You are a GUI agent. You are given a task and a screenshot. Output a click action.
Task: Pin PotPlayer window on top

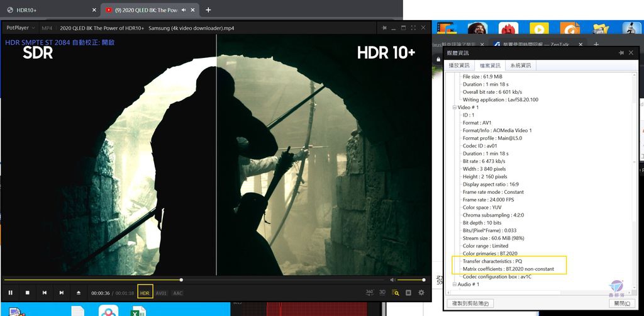pos(384,28)
